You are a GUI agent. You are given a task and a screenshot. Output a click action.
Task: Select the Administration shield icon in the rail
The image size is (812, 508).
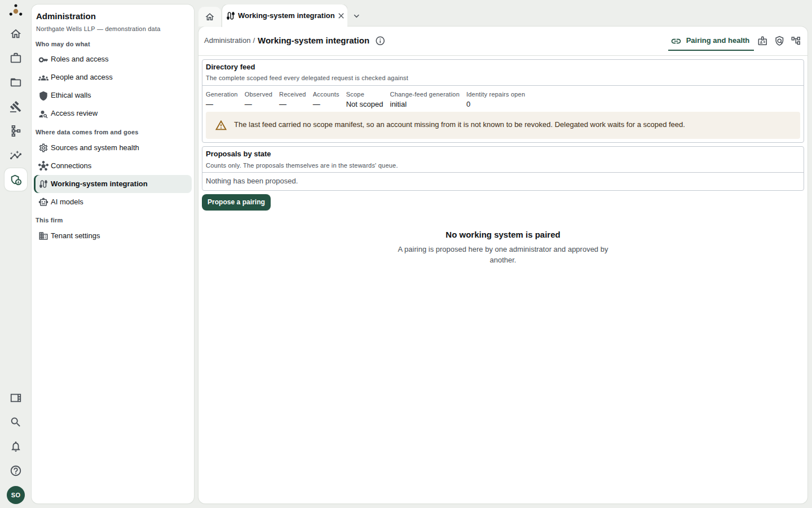tap(16, 180)
